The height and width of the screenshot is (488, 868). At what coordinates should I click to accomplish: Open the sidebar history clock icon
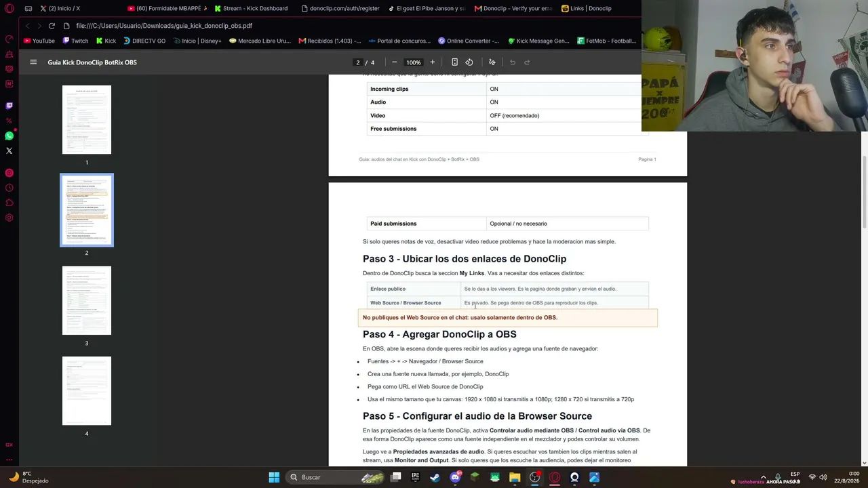pyautogui.click(x=9, y=188)
